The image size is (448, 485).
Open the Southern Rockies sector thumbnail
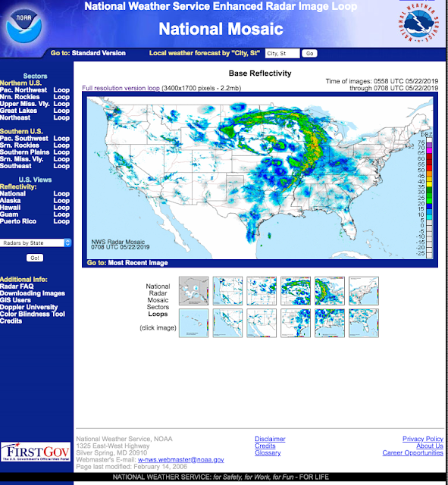pyautogui.click(x=262, y=323)
